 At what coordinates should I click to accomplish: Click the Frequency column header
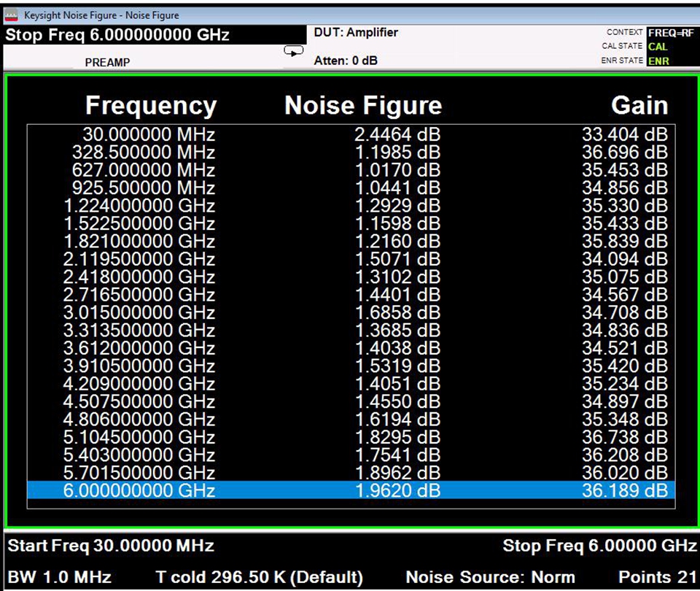pos(151,106)
